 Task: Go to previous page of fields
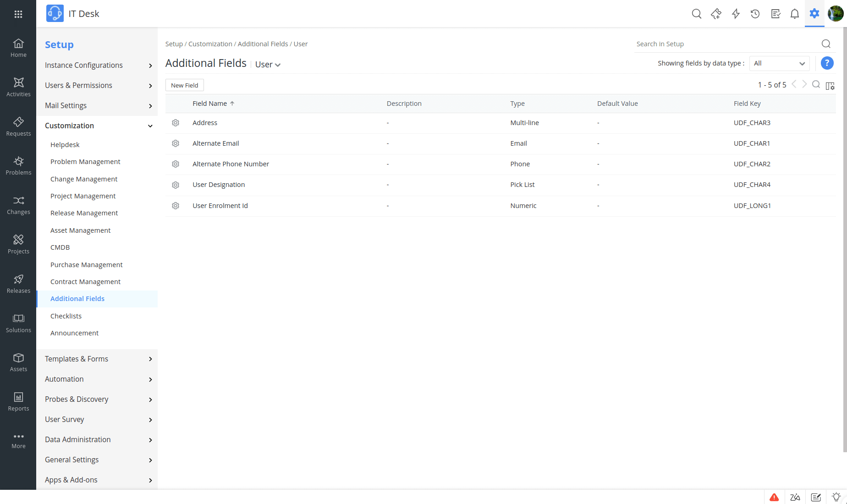pyautogui.click(x=794, y=84)
